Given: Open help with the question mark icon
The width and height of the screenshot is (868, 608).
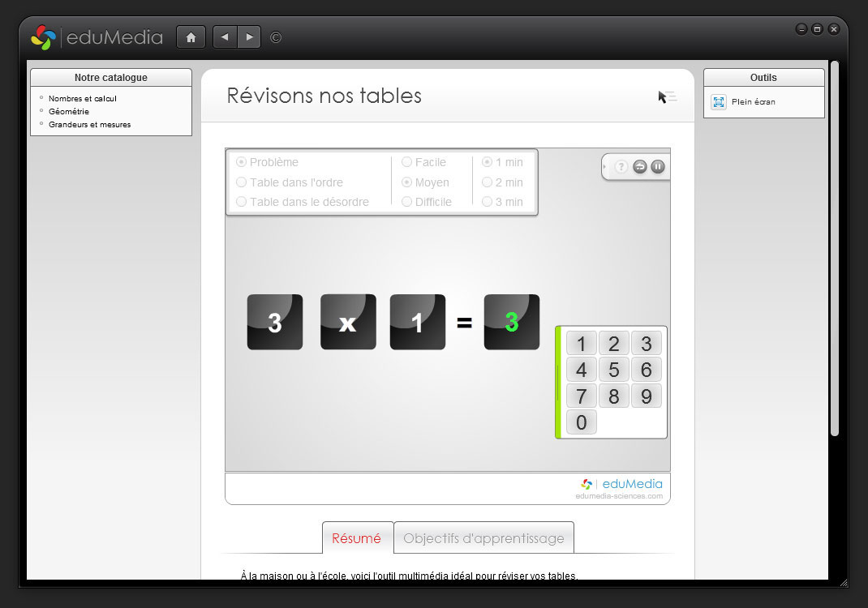Looking at the screenshot, I should tap(621, 166).
